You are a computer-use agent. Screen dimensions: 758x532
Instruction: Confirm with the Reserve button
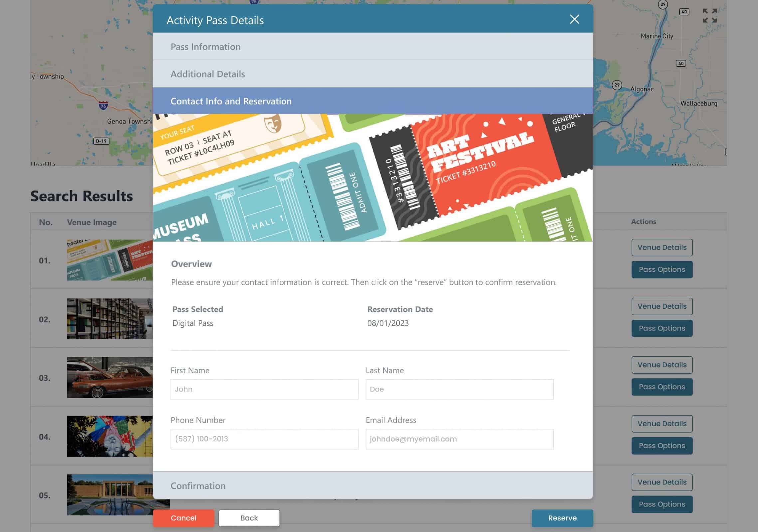pos(562,518)
